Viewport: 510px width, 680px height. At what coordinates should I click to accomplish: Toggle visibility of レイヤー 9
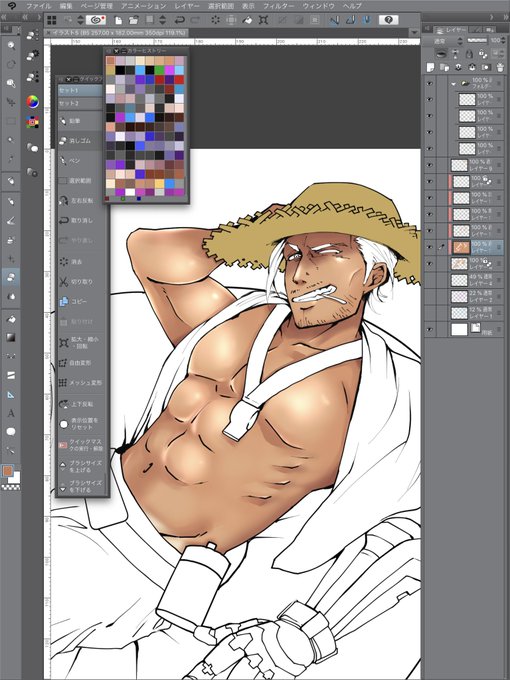[429, 165]
